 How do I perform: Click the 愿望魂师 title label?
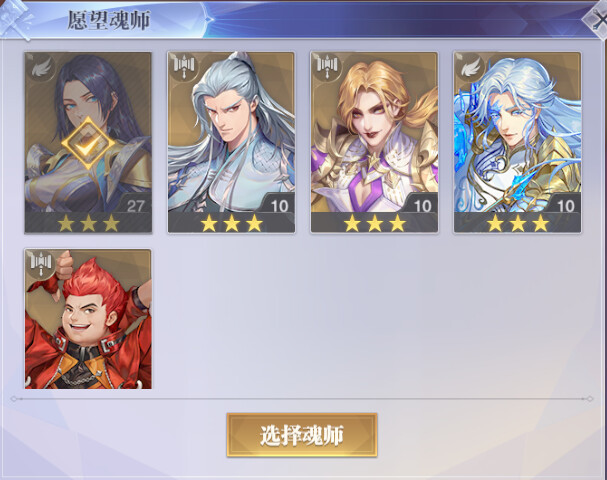pos(108,20)
